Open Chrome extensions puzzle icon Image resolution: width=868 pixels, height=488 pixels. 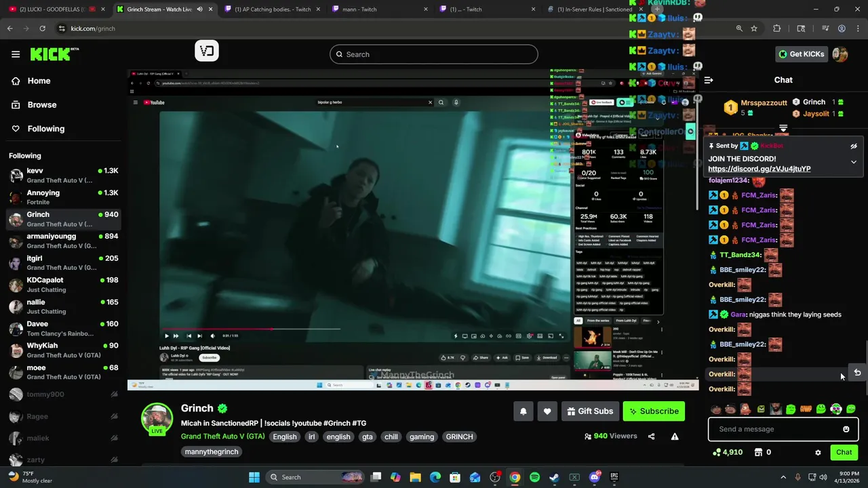click(x=777, y=28)
